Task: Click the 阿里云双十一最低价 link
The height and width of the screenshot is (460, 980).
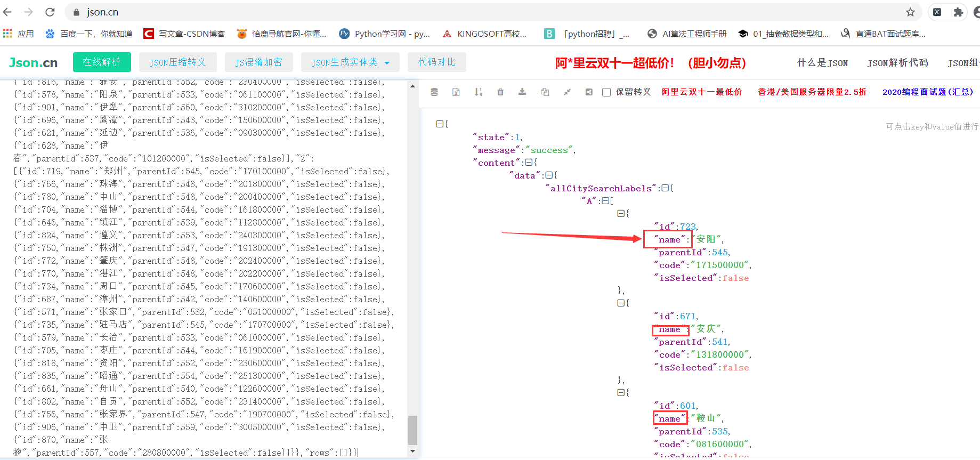Action: point(702,92)
